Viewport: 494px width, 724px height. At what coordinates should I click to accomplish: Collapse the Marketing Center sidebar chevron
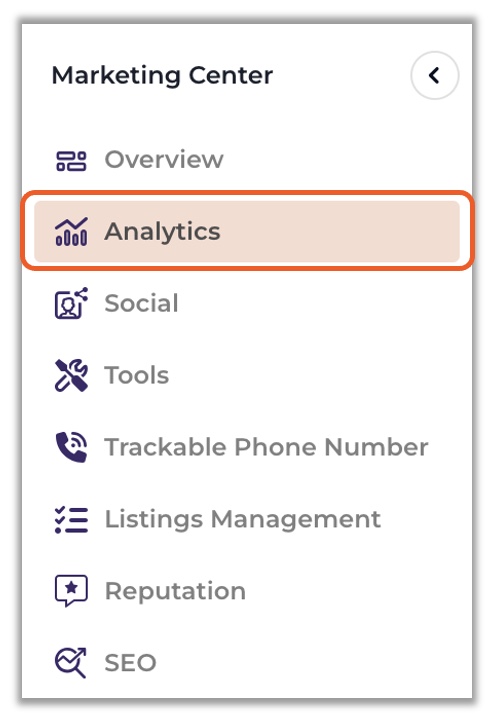click(434, 75)
